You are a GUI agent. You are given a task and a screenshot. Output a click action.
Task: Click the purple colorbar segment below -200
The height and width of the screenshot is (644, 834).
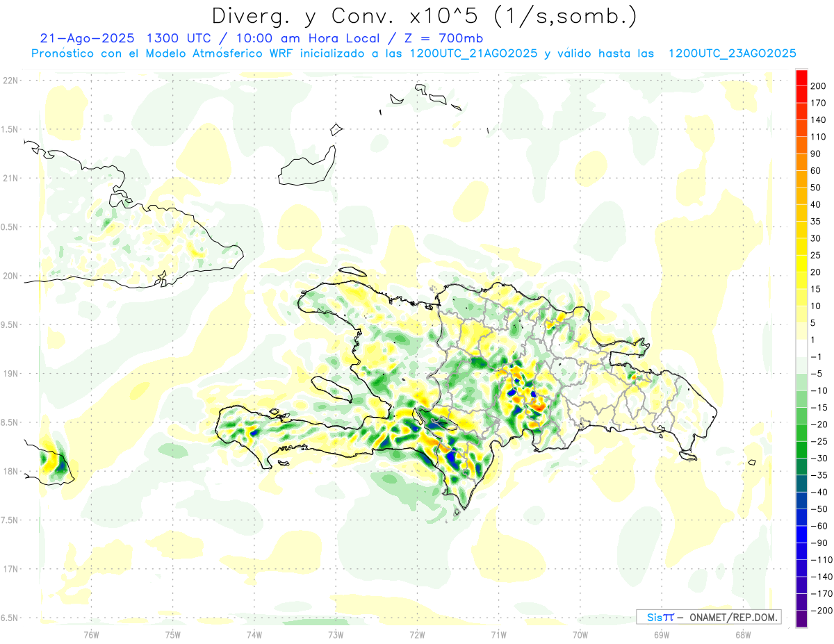point(801,619)
